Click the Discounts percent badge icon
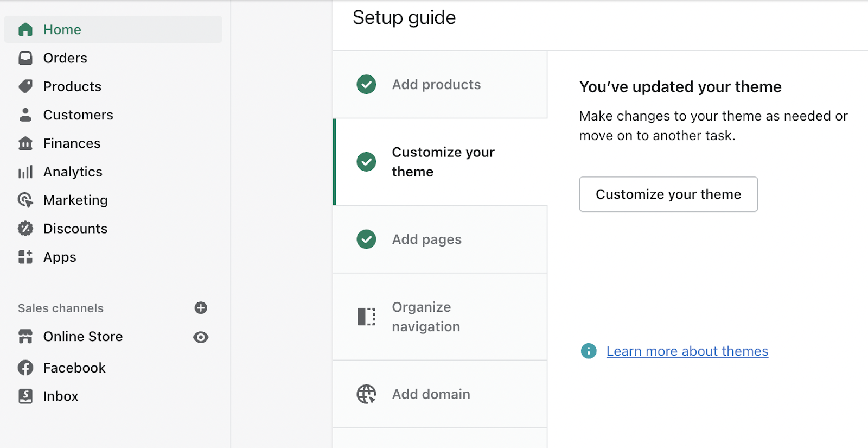 (x=25, y=229)
